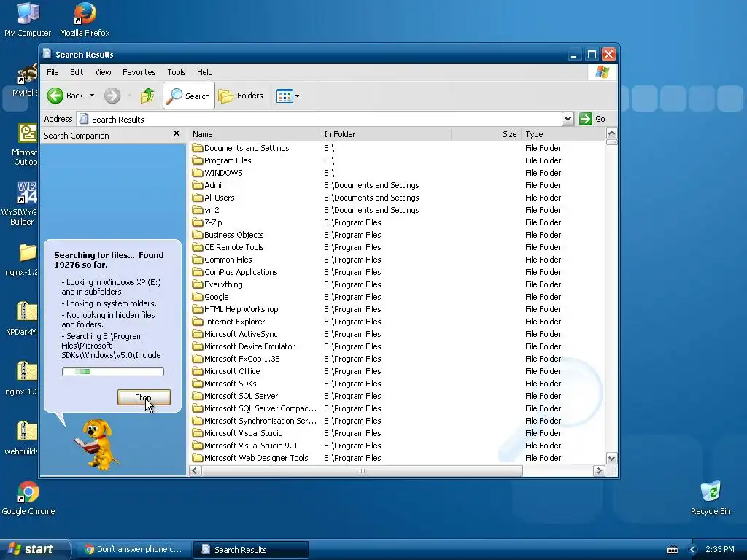Open My Computer desktop icon
This screenshot has width=747, height=560.
point(28,20)
